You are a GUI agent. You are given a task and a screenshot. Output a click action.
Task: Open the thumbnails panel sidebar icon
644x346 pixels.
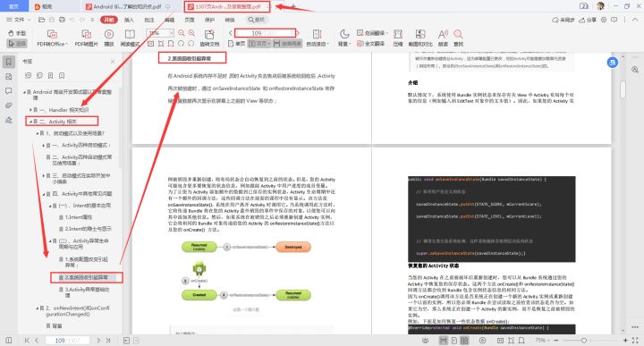click(9, 77)
